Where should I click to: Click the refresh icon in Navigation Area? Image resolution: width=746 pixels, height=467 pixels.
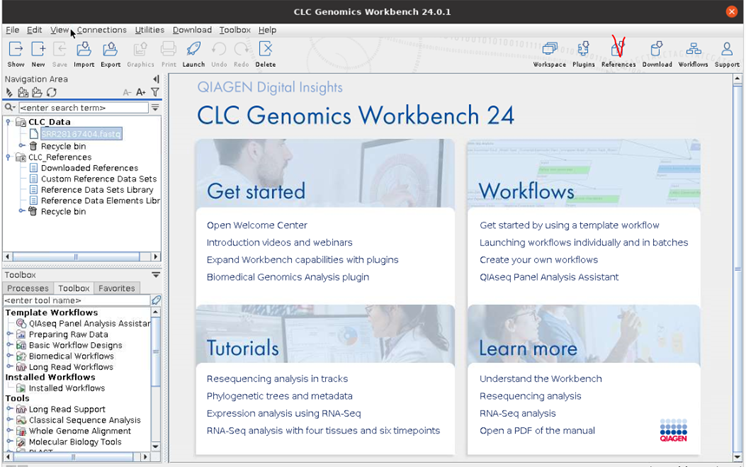[x=51, y=92]
